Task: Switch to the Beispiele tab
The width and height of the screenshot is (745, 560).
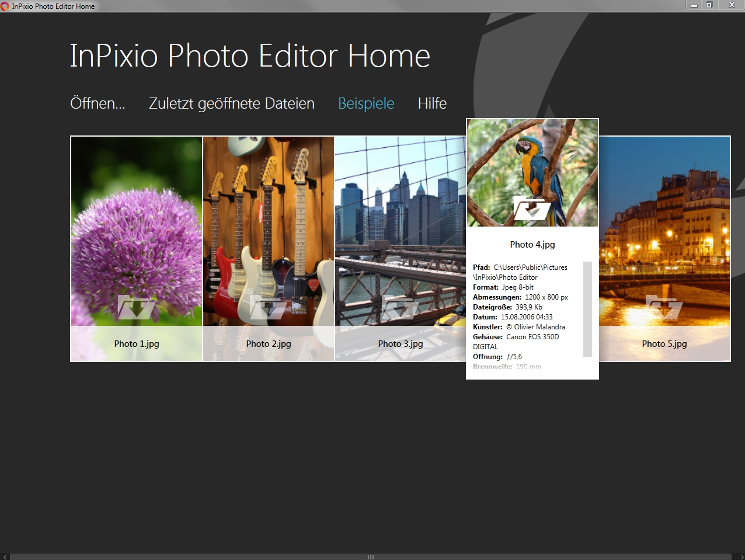Action: pyautogui.click(x=366, y=103)
